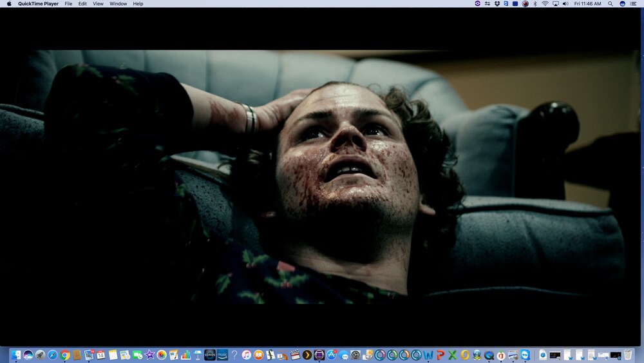Open the QuickTime Player menu
Screen dimensions: 644x363
(x=38, y=4)
